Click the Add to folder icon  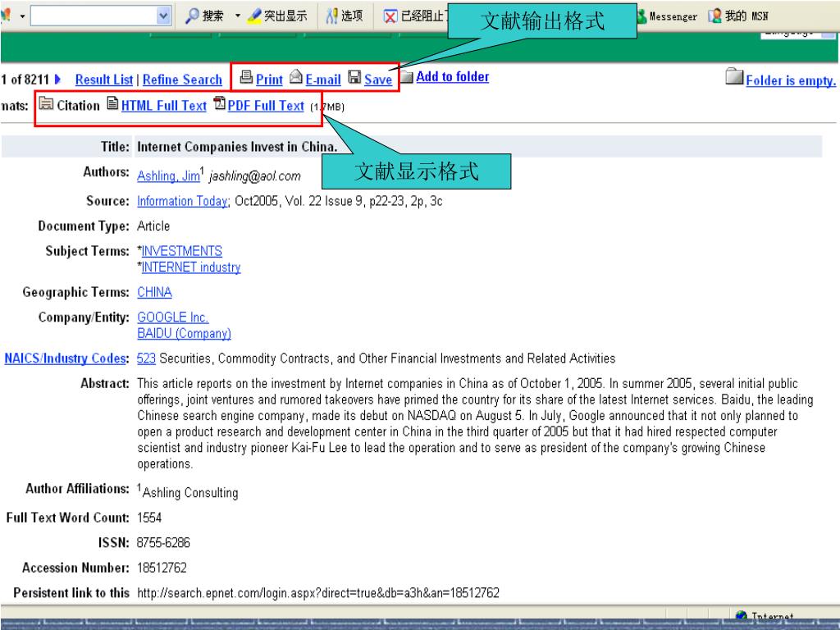407,77
